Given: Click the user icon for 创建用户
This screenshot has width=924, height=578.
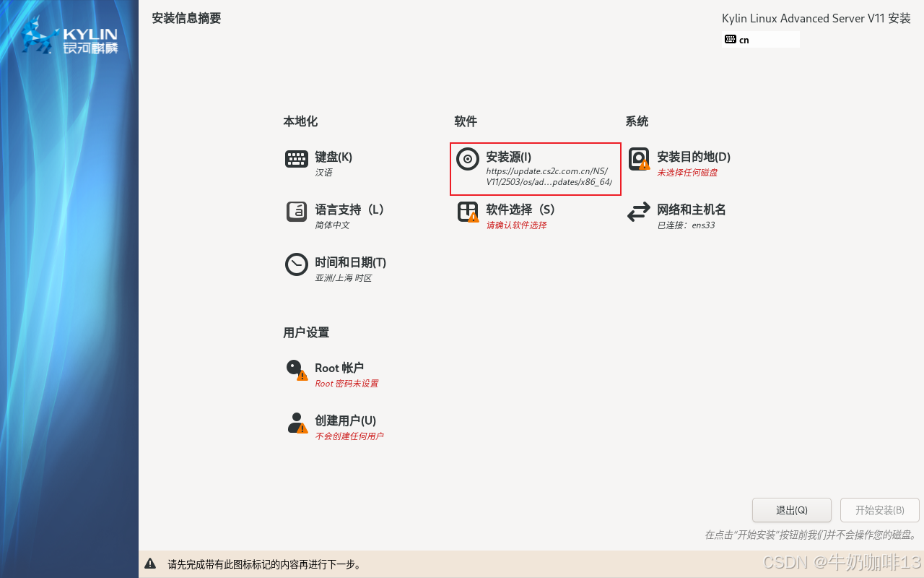Looking at the screenshot, I should coord(297,423).
